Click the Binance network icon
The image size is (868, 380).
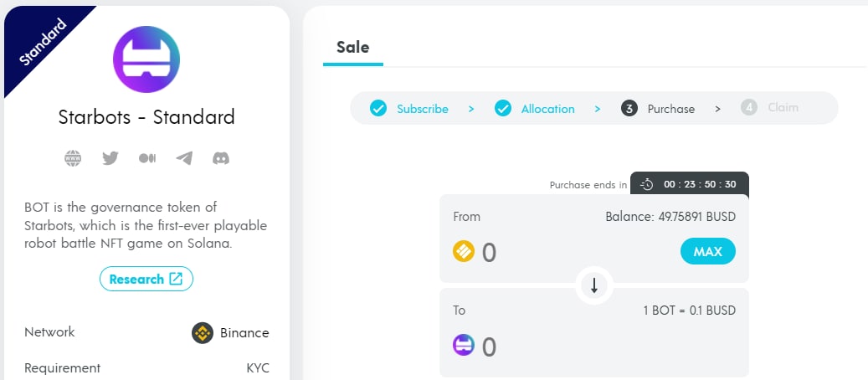point(203,333)
